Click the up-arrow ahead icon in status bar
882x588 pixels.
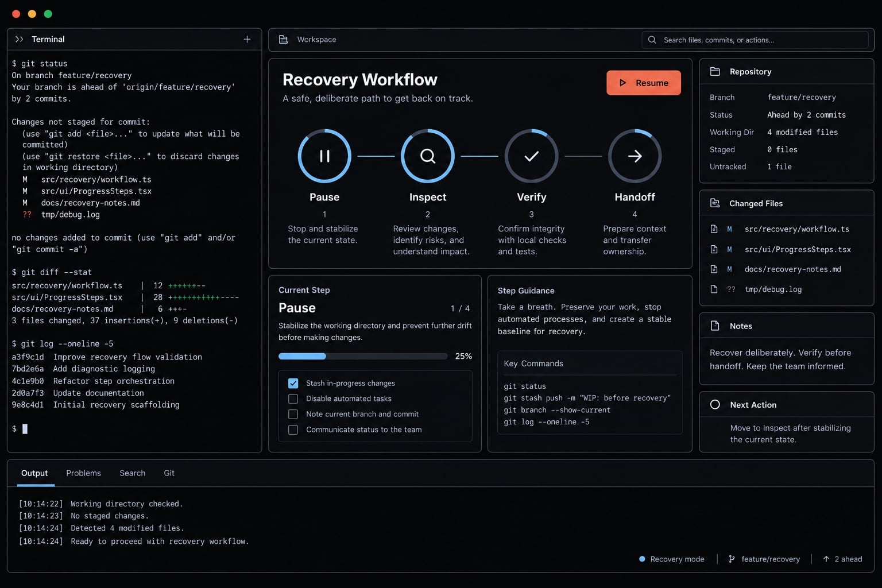pyautogui.click(x=826, y=559)
